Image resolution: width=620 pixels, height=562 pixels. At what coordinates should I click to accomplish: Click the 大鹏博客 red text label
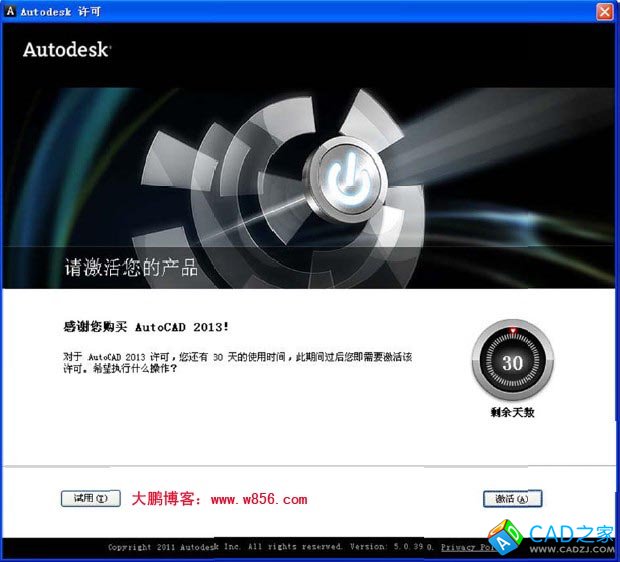click(x=166, y=499)
